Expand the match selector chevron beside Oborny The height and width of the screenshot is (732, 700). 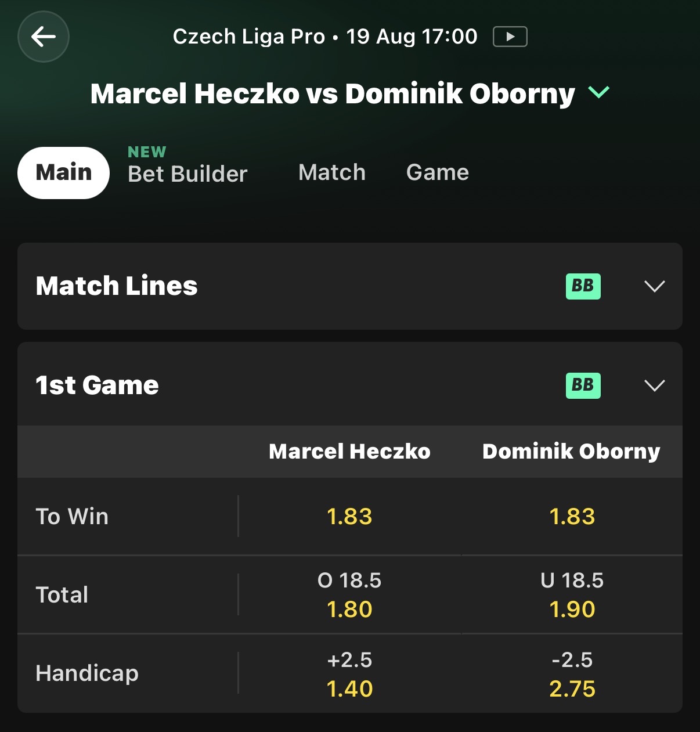coord(599,92)
